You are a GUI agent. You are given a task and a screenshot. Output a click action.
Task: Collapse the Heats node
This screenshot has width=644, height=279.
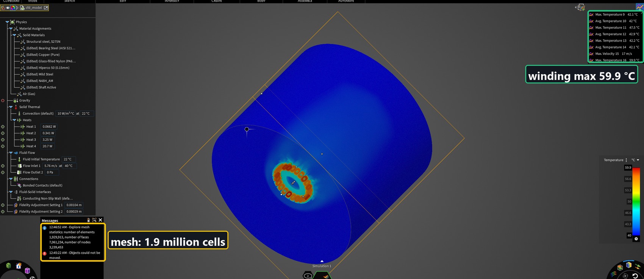tap(14, 120)
